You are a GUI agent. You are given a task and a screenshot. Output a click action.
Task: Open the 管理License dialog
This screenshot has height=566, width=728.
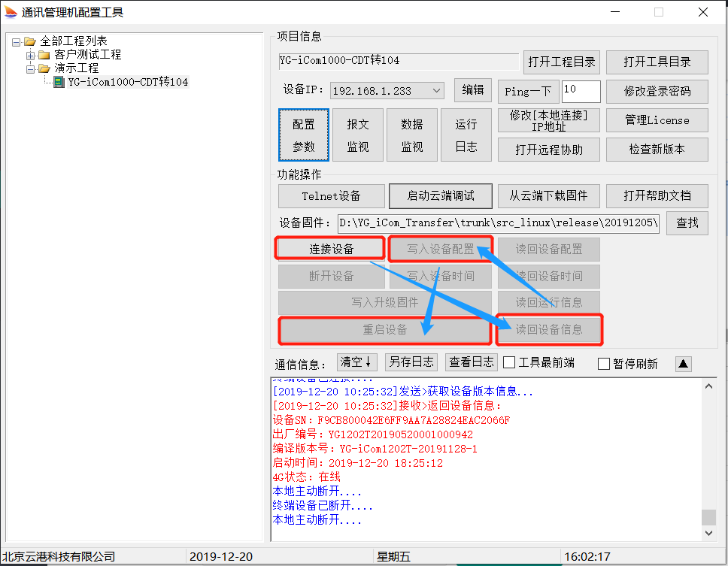tap(657, 120)
